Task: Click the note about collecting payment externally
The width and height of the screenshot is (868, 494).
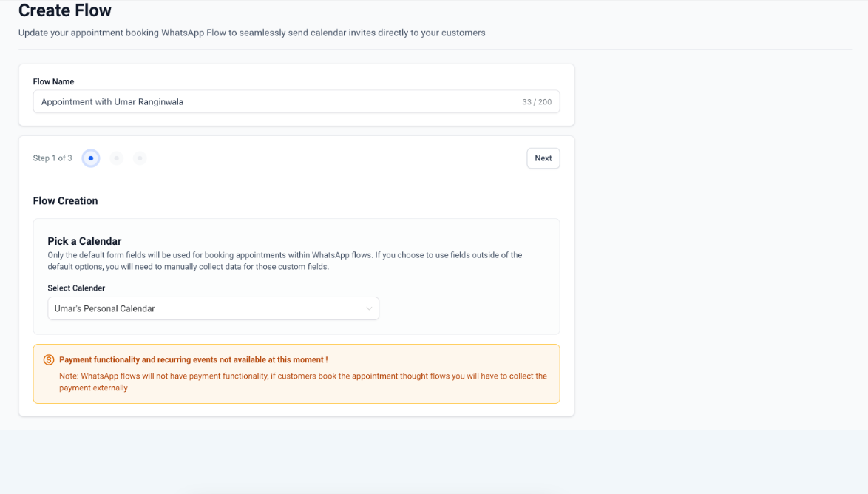Action: (302, 382)
